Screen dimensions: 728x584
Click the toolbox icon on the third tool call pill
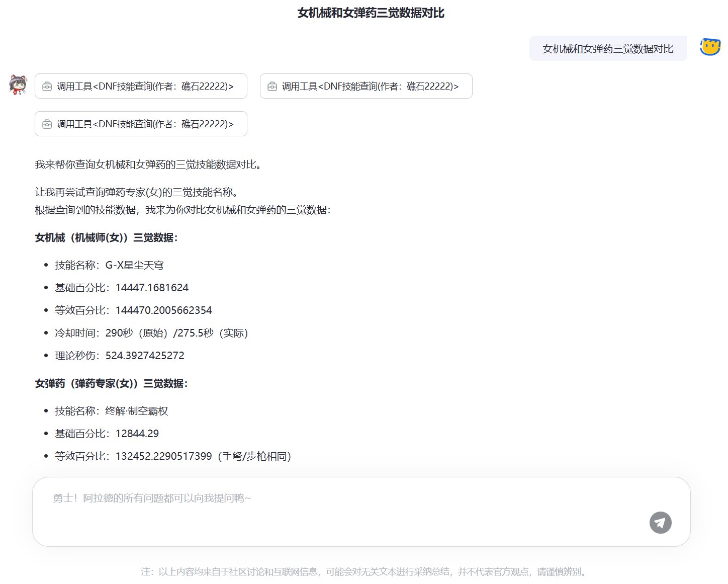pyautogui.click(x=47, y=124)
